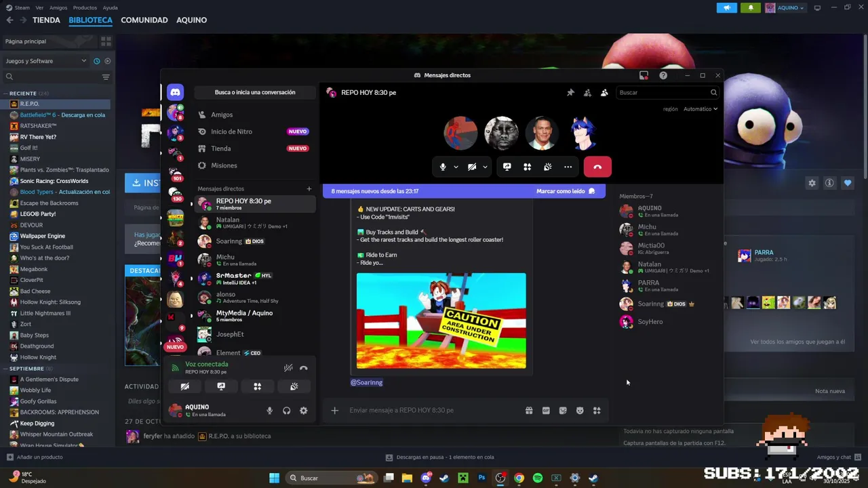Click the Discord message search field

click(x=668, y=93)
